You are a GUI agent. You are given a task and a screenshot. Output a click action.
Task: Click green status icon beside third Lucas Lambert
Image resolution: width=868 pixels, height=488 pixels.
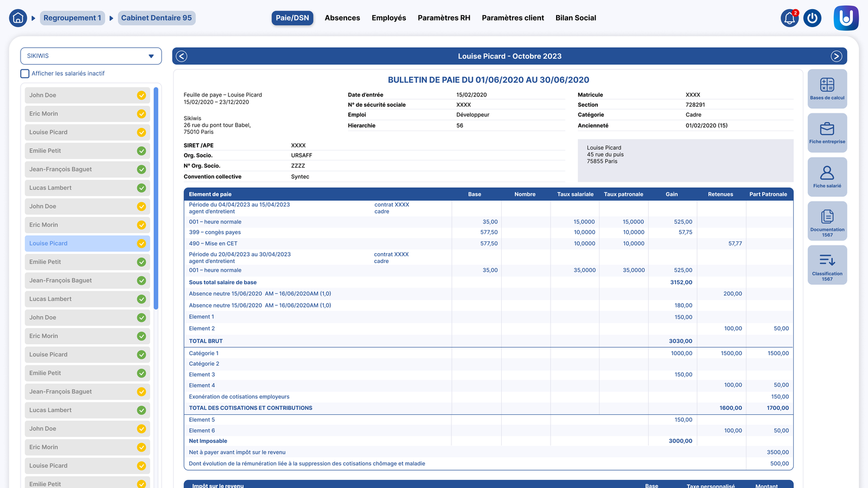(142, 410)
